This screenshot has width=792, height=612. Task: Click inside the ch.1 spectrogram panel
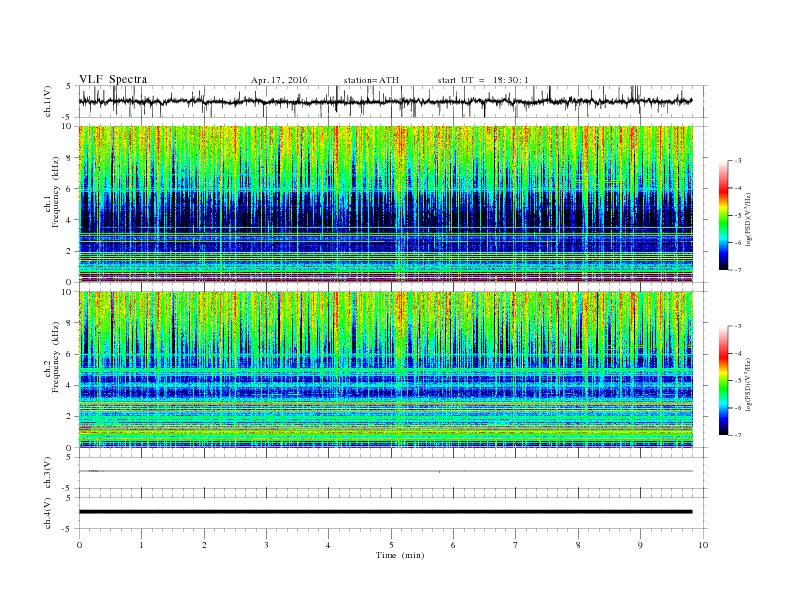pyautogui.click(x=385, y=204)
